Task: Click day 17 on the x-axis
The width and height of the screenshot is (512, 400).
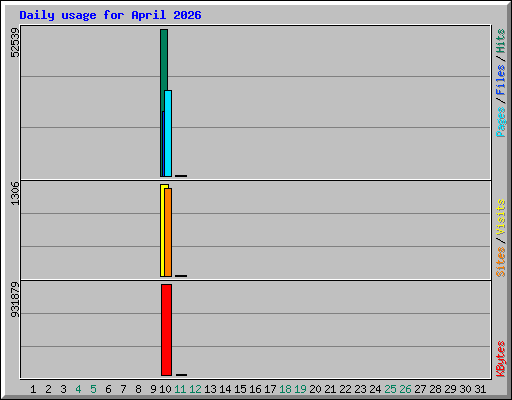Action: pos(270,389)
